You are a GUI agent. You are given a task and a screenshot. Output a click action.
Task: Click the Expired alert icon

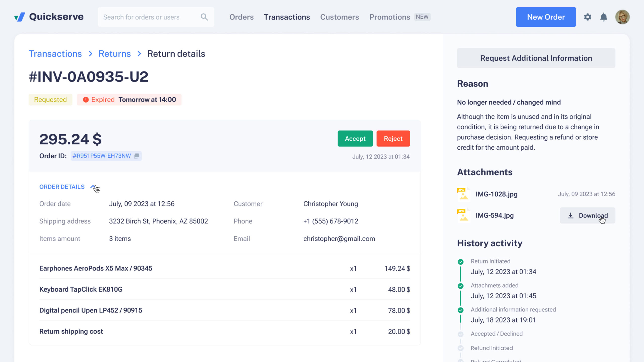coord(86,100)
